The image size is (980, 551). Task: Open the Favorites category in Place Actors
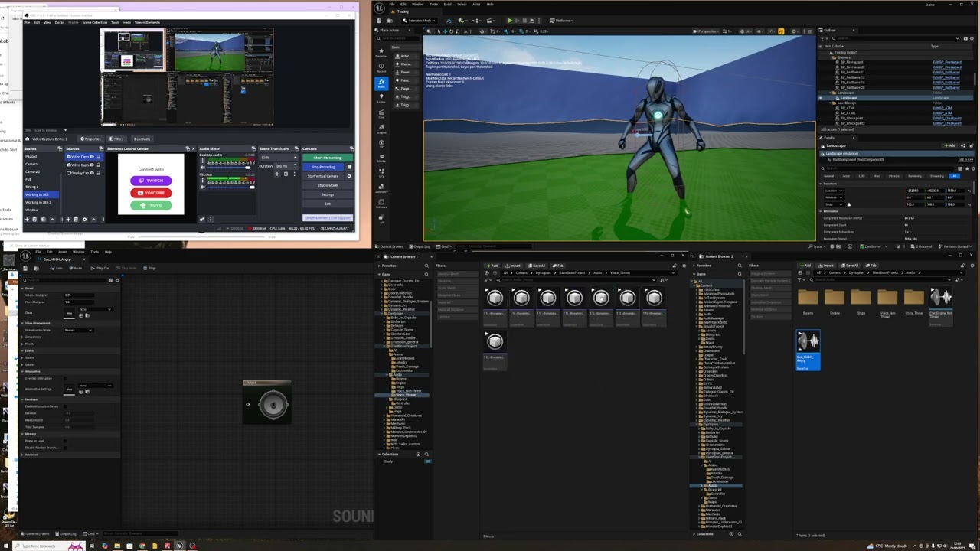[x=381, y=53]
